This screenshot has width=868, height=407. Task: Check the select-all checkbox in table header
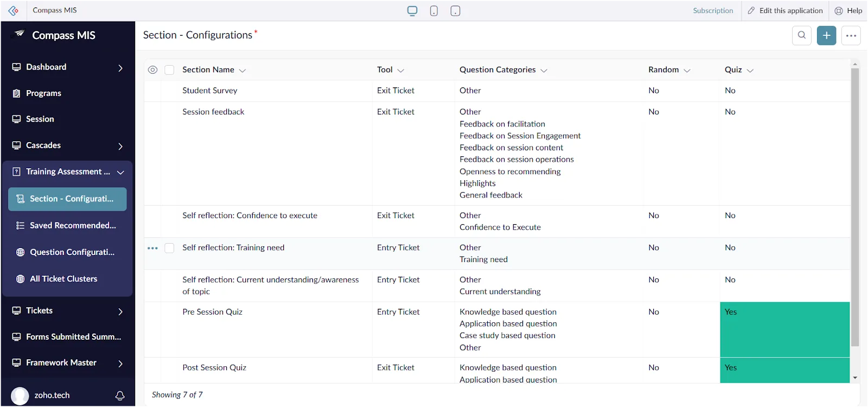(169, 70)
